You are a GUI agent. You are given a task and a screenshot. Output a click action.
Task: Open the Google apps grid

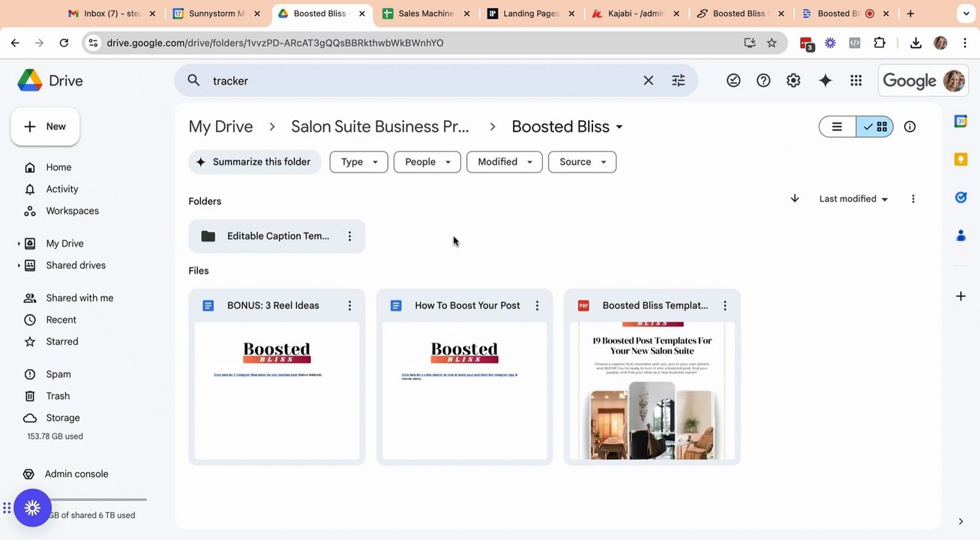click(856, 80)
